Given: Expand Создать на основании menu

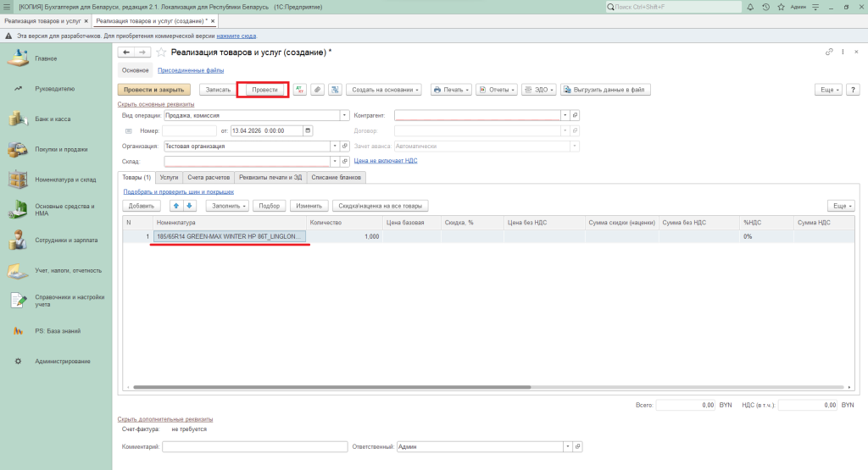Looking at the screenshot, I should pos(385,90).
